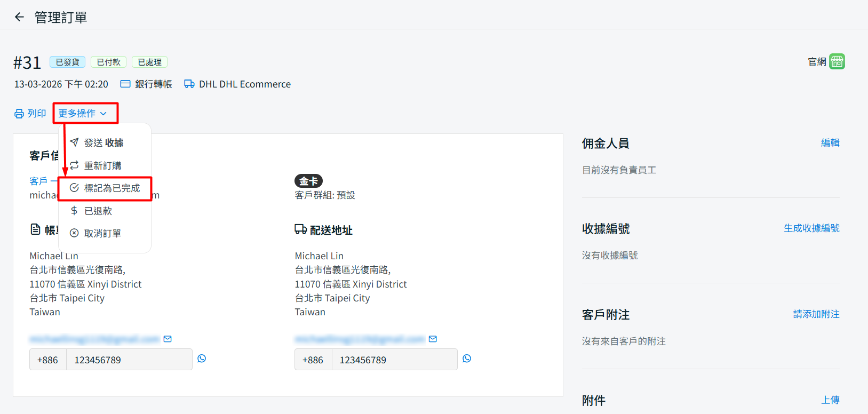Image resolution: width=868 pixels, height=414 pixels.
Task: Click 已退款 in the actions menu
Action: tap(98, 211)
